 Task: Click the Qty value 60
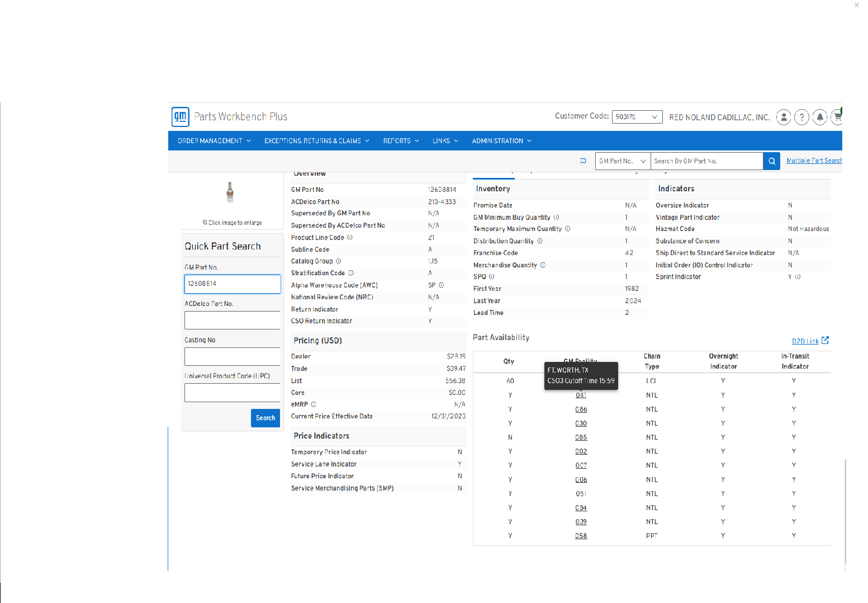[510, 381]
